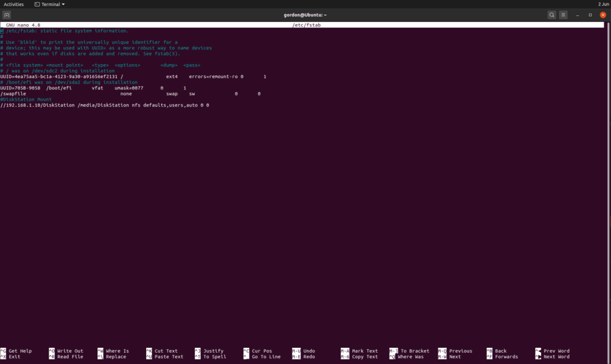Click umask=0077 option text
Image resolution: width=611 pixels, height=364 pixels.
tap(129, 88)
